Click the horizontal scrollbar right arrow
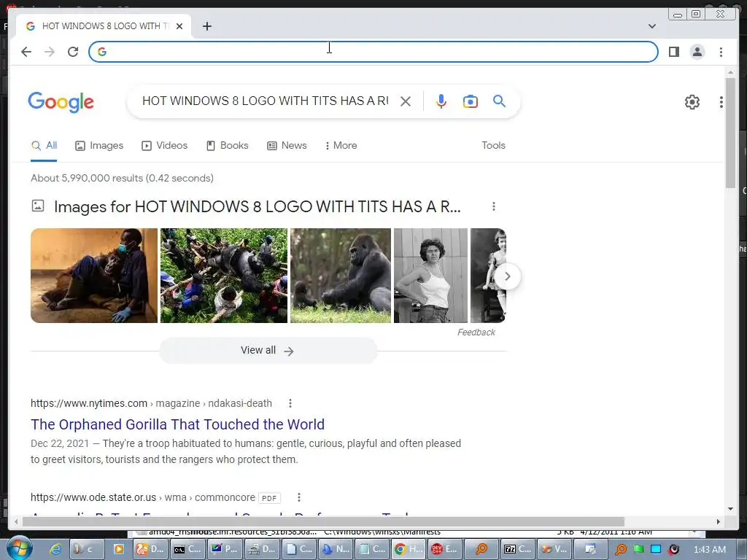The image size is (747, 560). pos(719,522)
